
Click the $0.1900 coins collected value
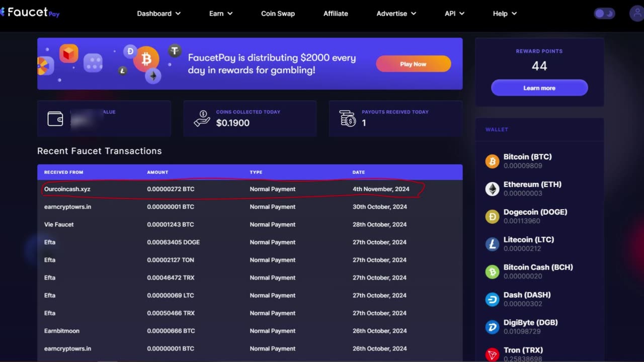coord(233,123)
